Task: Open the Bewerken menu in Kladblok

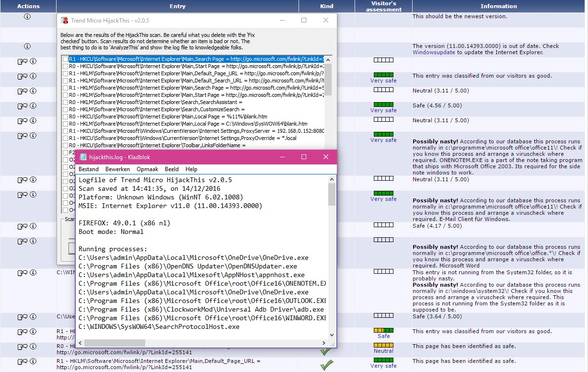Action: pos(117,169)
